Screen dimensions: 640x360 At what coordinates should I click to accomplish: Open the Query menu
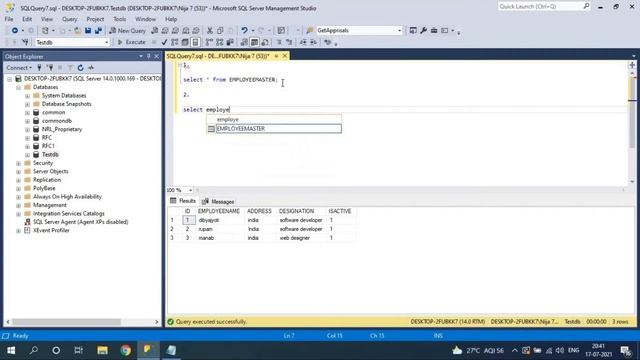click(x=69, y=19)
